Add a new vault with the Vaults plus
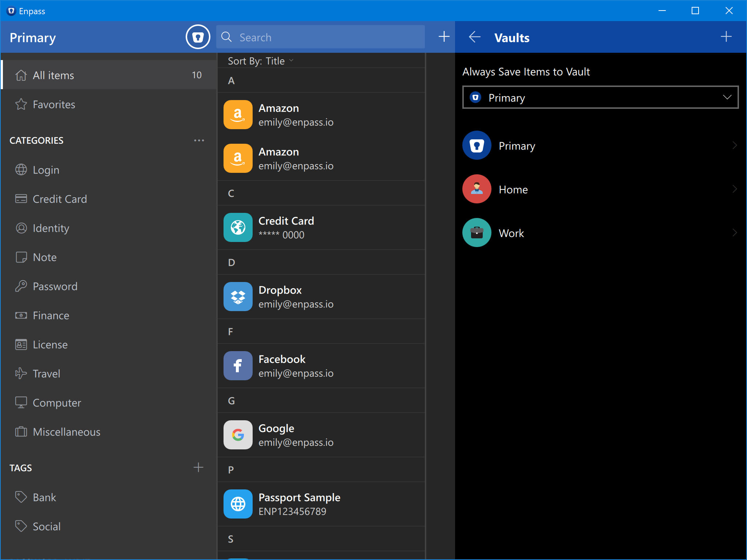Viewport: 747px width, 560px height. [x=726, y=37]
